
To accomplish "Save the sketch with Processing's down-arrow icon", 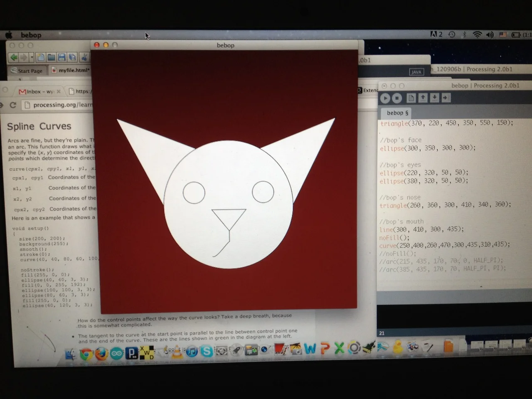I will pyautogui.click(x=434, y=98).
